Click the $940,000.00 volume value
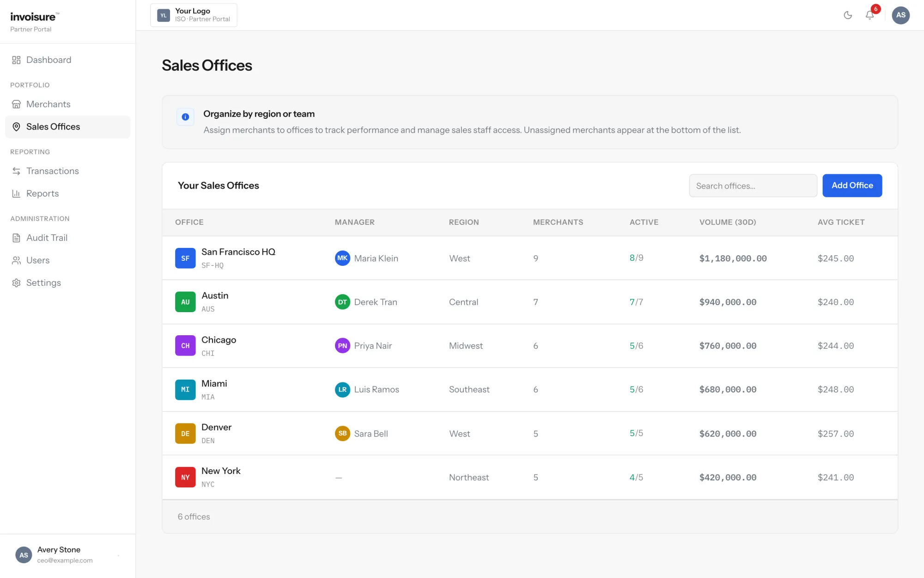 (728, 302)
